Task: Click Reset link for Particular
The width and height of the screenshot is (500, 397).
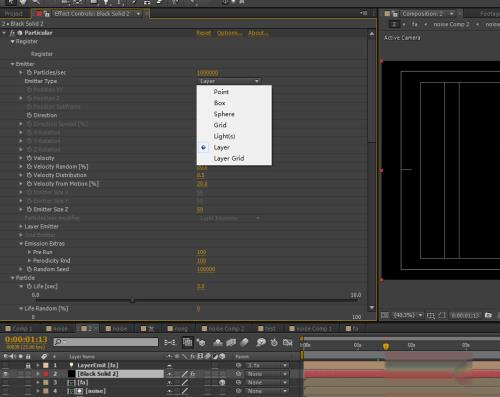Action: (x=203, y=33)
